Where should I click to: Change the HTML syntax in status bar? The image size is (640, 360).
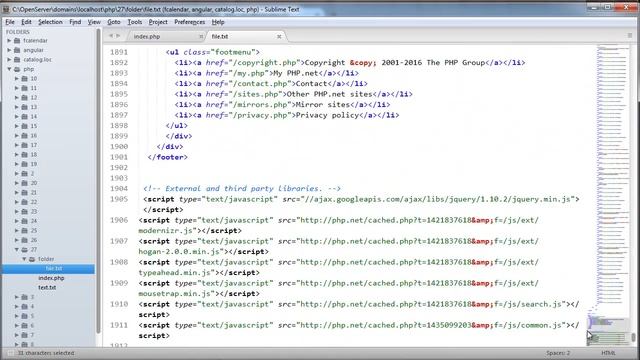608,353
